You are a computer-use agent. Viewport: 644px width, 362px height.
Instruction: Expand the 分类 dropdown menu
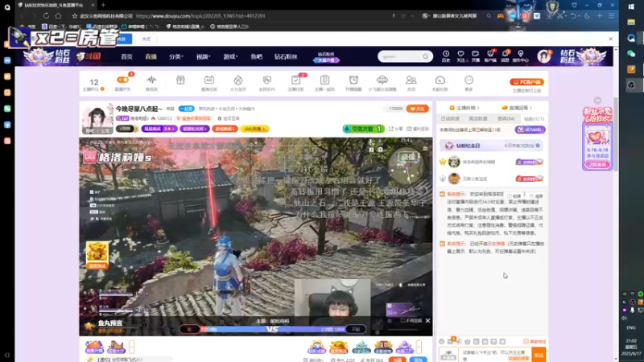175,56
